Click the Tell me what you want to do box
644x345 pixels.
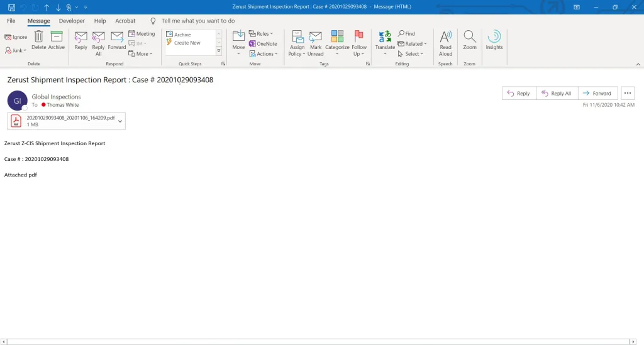198,21
